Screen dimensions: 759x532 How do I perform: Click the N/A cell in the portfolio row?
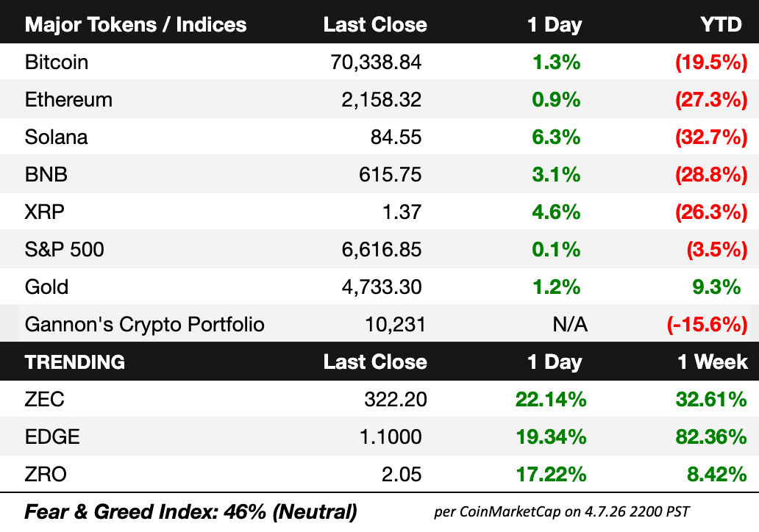click(569, 324)
